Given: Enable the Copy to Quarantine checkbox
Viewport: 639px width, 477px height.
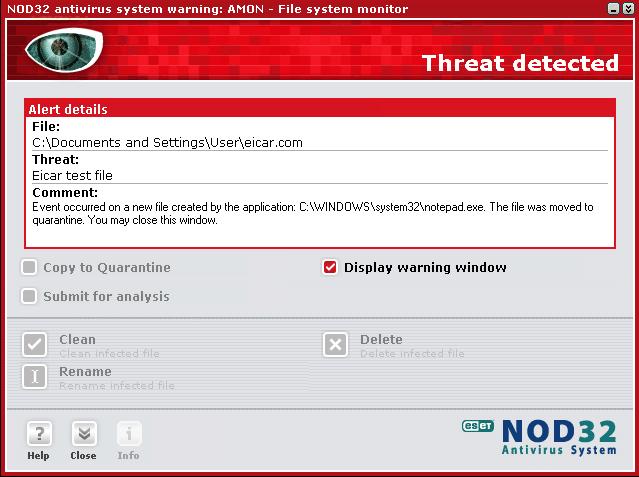Looking at the screenshot, I should (29, 267).
